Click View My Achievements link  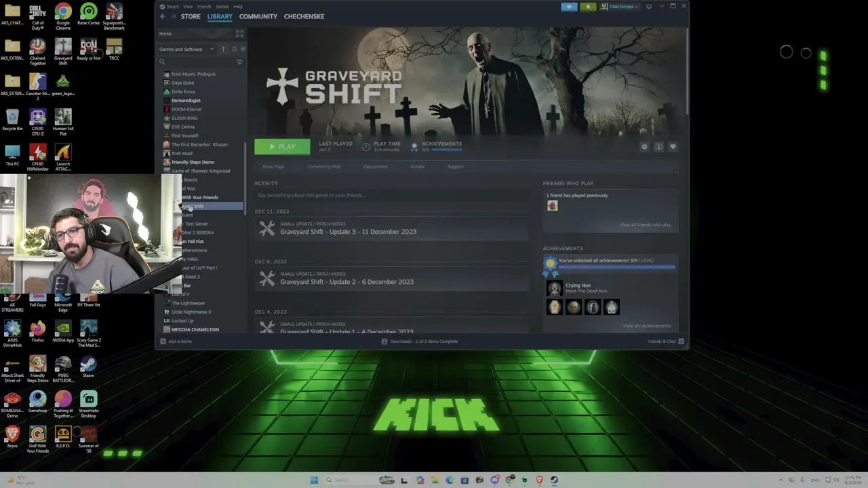[x=647, y=326]
